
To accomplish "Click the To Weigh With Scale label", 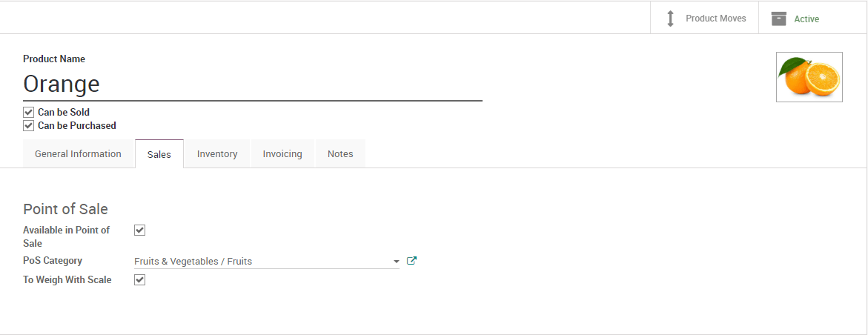I will click(x=67, y=279).
